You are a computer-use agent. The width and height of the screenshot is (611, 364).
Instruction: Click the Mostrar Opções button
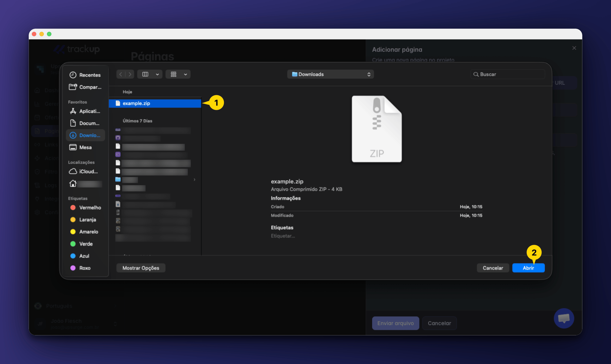[141, 268]
